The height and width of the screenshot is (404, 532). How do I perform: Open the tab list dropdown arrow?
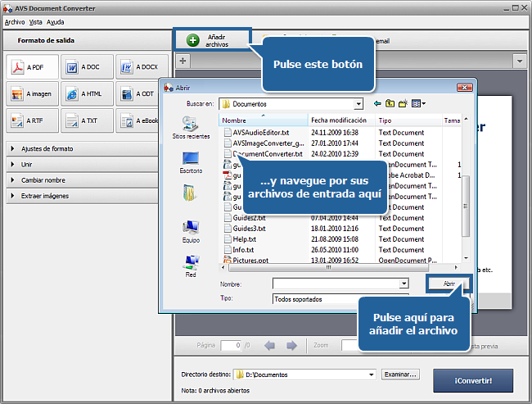point(520,61)
